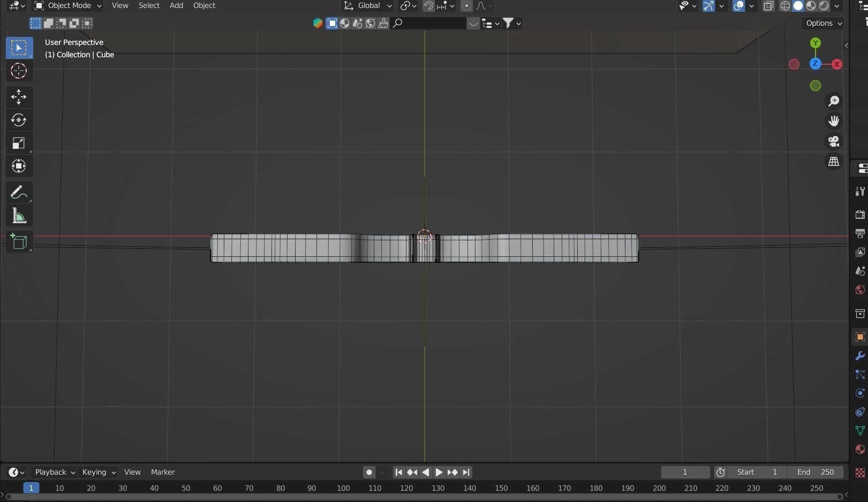Choose the Annotate pencil tool

click(19, 192)
